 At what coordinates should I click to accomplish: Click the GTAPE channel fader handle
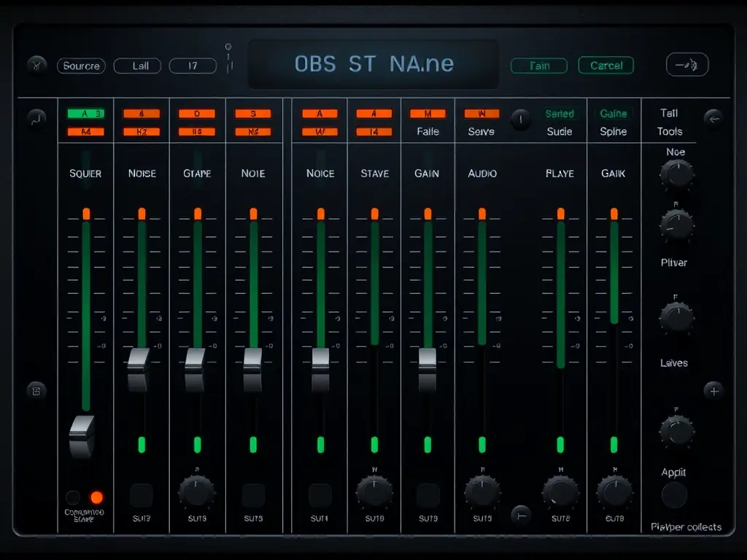point(194,370)
